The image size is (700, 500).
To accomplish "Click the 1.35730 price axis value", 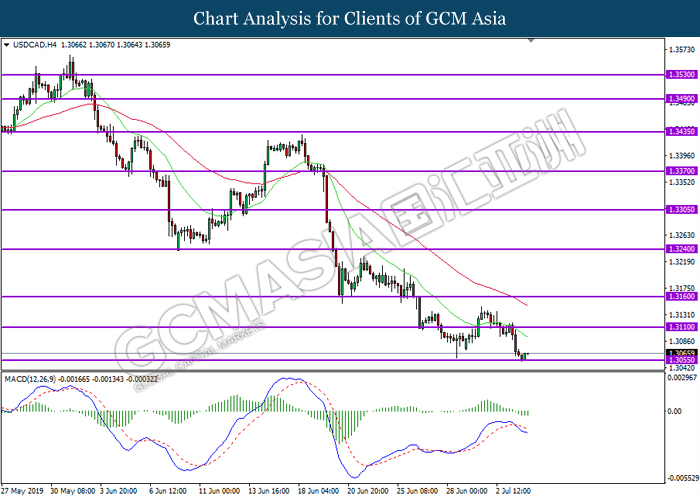I will [682, 49].
